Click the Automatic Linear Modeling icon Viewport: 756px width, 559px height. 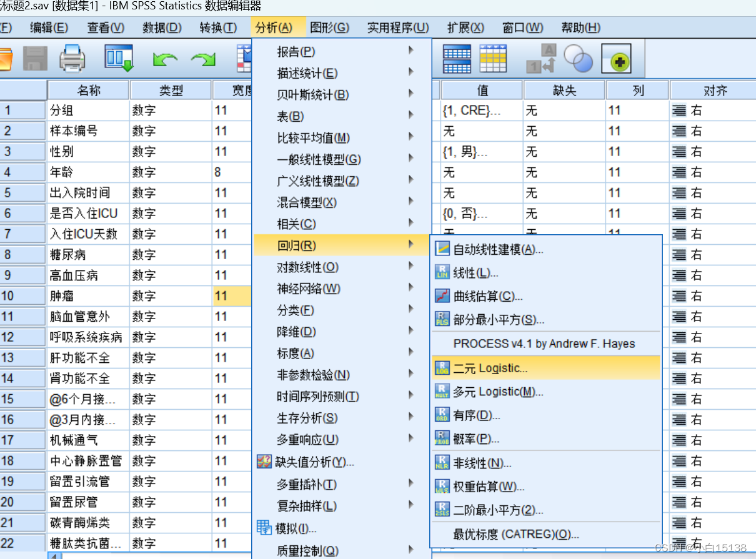(x=442, y=249)
